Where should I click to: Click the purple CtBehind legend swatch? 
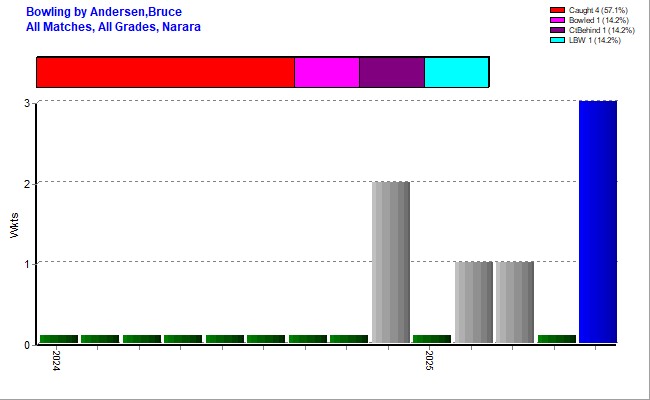tap(557, 30)
